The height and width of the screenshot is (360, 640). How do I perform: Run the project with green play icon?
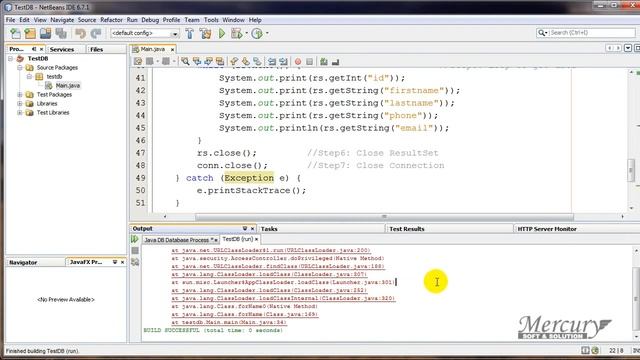point(222,33)
